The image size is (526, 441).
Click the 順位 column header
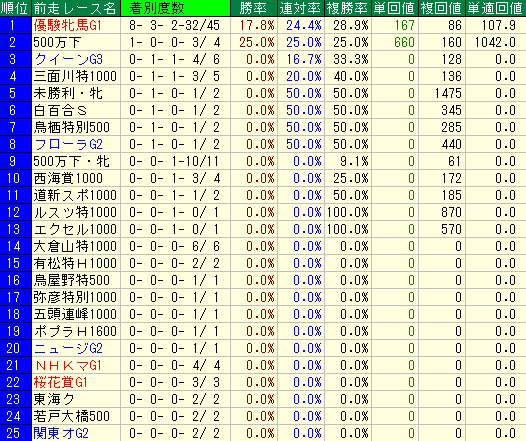[15, 8]
